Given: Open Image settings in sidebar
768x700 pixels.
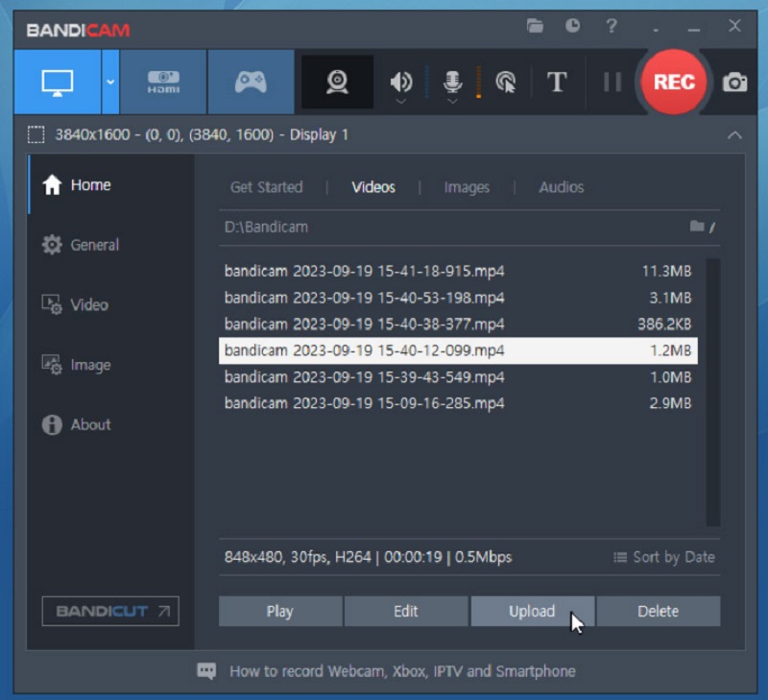Looking at the screenshot, I should (x=77, y=365).
